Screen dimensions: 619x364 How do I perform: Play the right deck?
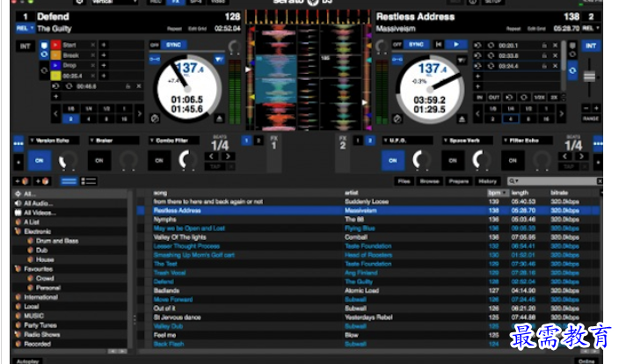pos(456,45)
